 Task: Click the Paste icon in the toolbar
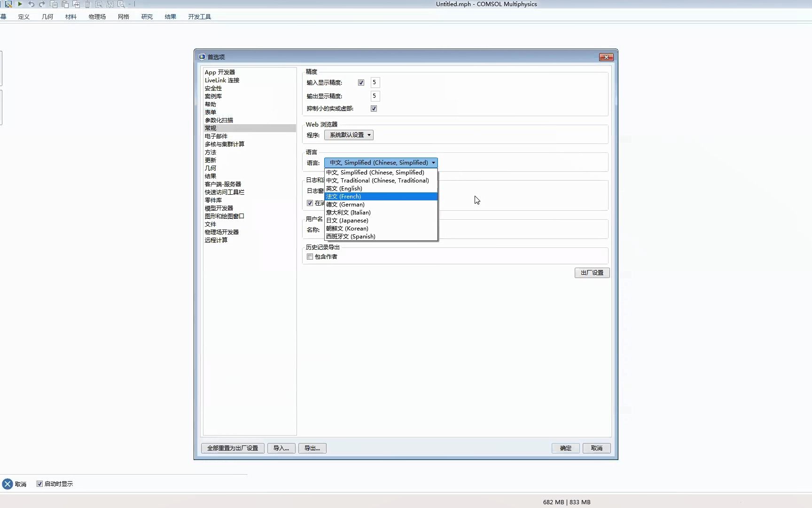[x=65, y=4]
